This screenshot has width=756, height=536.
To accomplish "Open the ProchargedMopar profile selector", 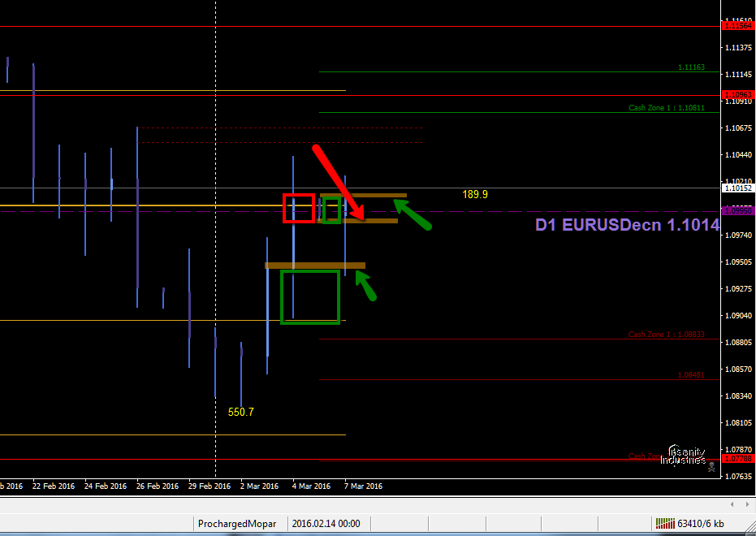I will coord(237,524).
